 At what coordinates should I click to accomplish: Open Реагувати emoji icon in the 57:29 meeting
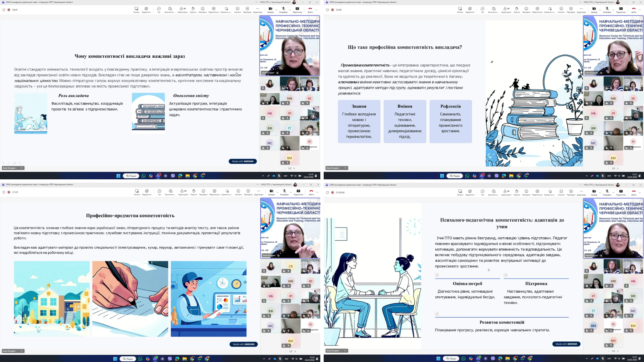[x=203, y=191]
